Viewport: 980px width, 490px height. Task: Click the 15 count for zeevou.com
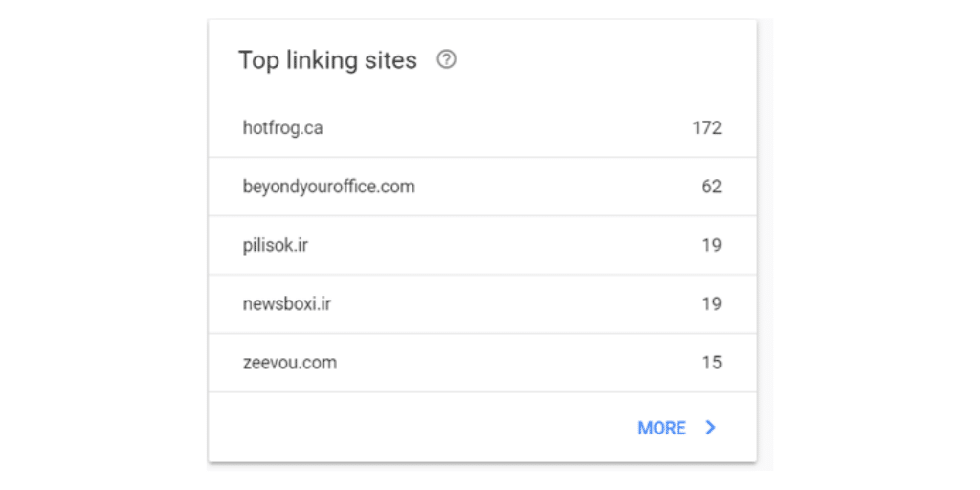tap(711, 363)
